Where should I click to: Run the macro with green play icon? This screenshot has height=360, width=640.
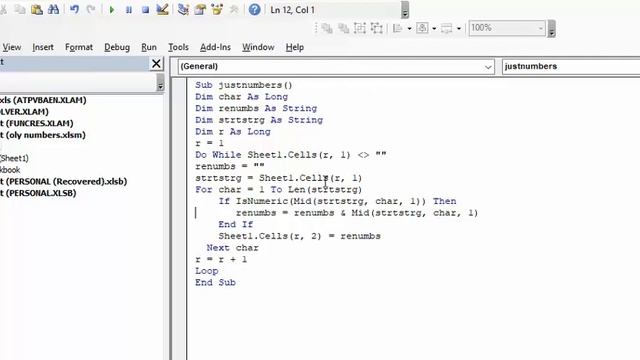coord(111,10)
